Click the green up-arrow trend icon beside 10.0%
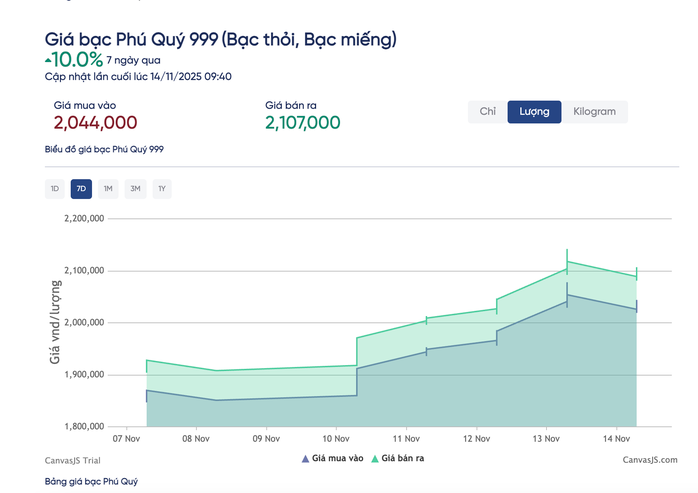 click(48, 59)
